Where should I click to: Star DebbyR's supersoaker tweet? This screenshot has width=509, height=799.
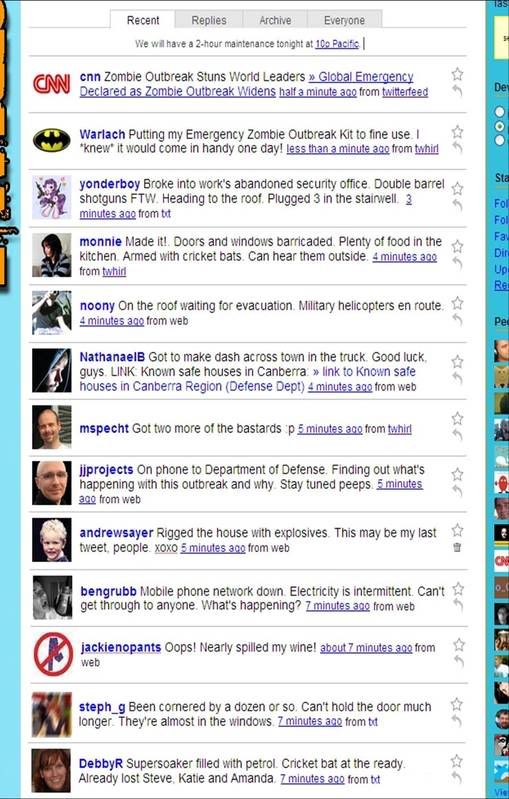click(x=457, y=761)
